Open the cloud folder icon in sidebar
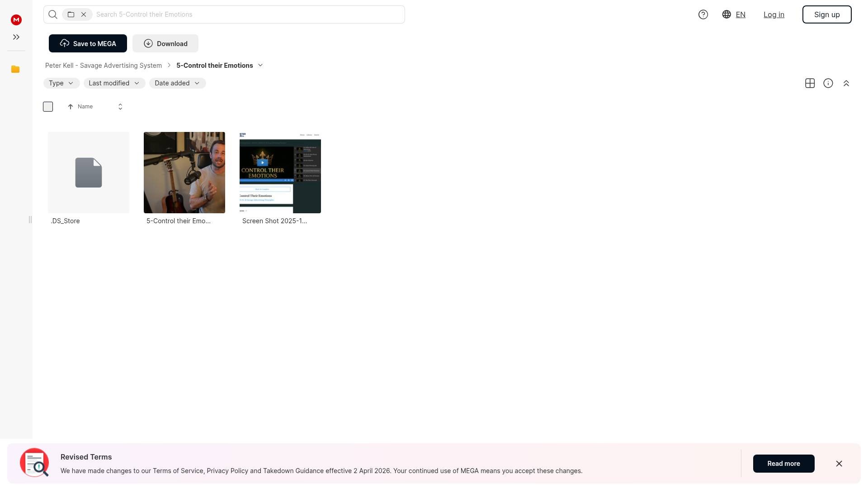The height and width of the screenshot is (488, 868). (x=15, y=69)
